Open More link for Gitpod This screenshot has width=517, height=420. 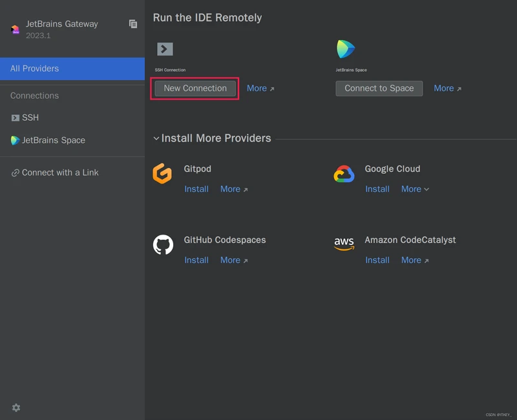click(234, 189)
